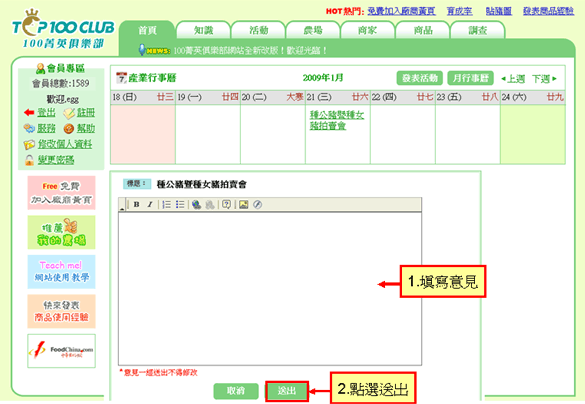The width and height of the screenshot is (585, 404).
Task: Click the 送出 submit button
Action: [287, 391]
